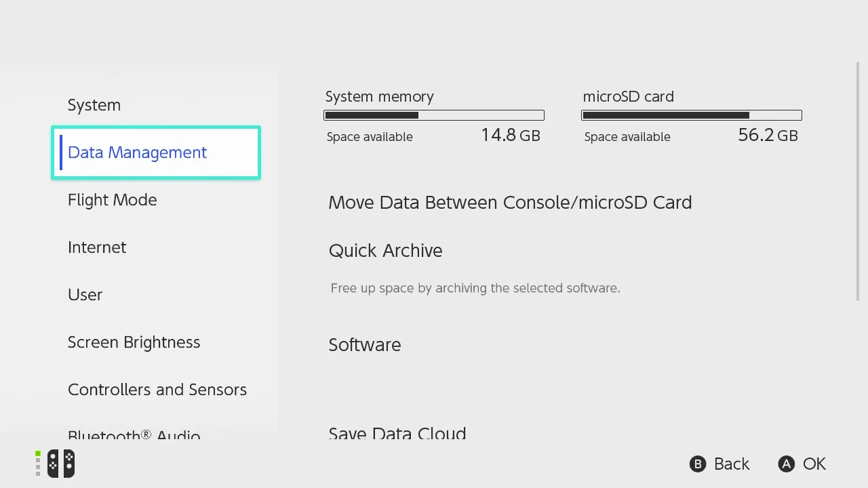Select Move Data Between Console/microSD Card
The height and width of the screenshot is (488, 868).
(x=510, y=203)
